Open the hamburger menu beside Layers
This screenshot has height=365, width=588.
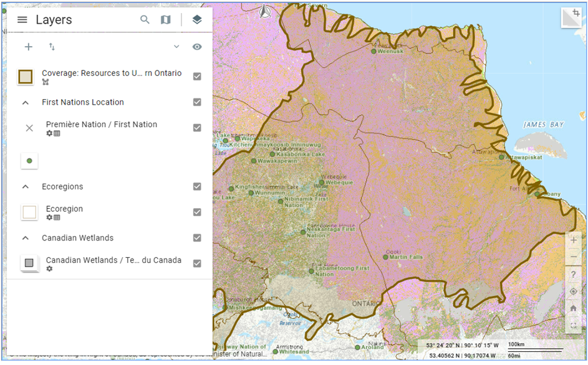(x=22, y=20)
